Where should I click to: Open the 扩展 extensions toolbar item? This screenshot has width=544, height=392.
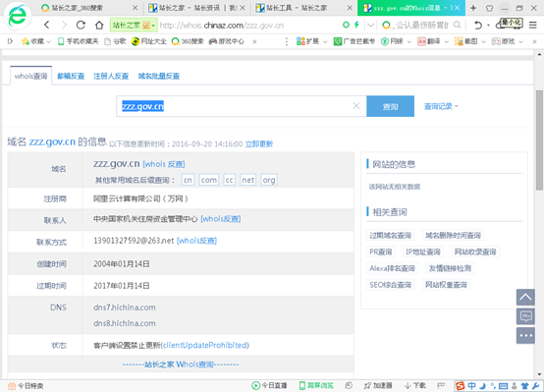coord(307,41)
